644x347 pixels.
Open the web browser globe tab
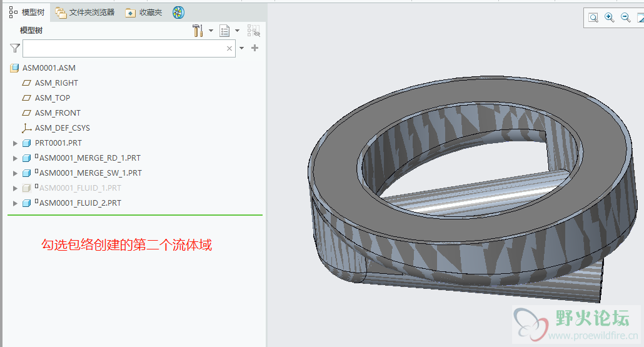click(x=178, y=13)
